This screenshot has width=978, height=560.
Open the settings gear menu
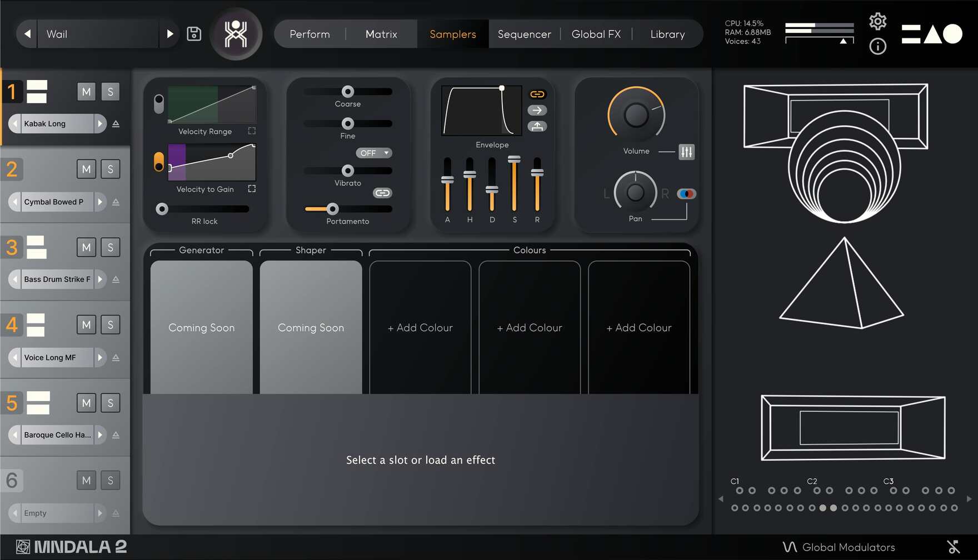[878, 21]
